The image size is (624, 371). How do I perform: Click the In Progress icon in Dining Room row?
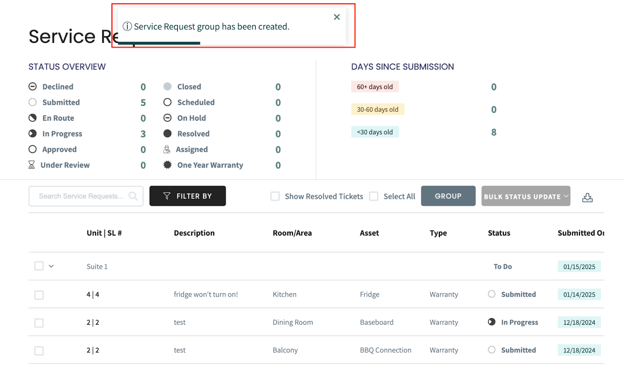(492, 322)
